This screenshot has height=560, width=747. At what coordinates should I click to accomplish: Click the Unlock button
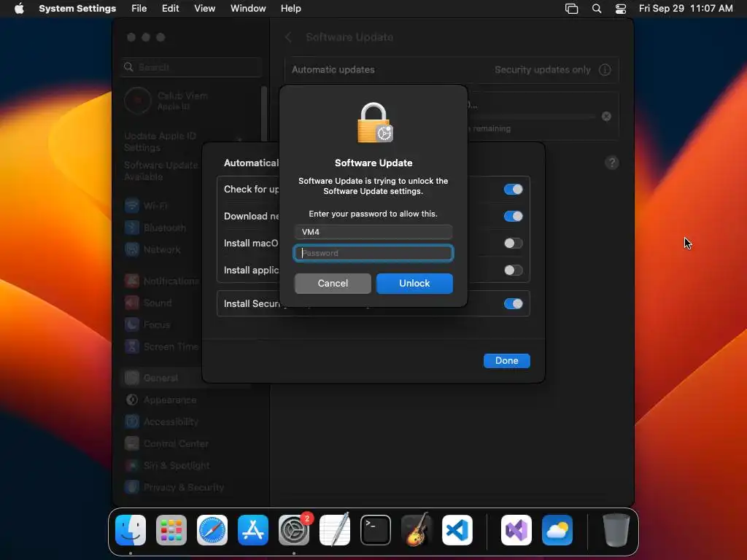point(414,284)
